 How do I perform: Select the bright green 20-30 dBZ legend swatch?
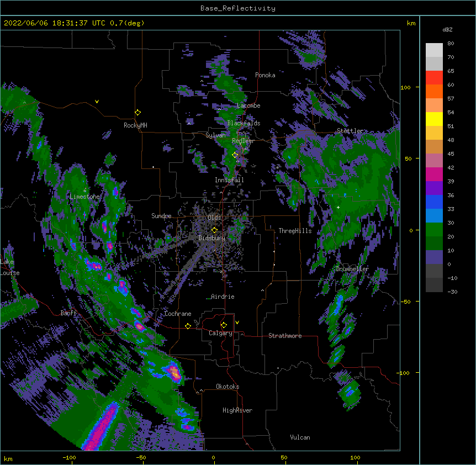coord(434,230)
